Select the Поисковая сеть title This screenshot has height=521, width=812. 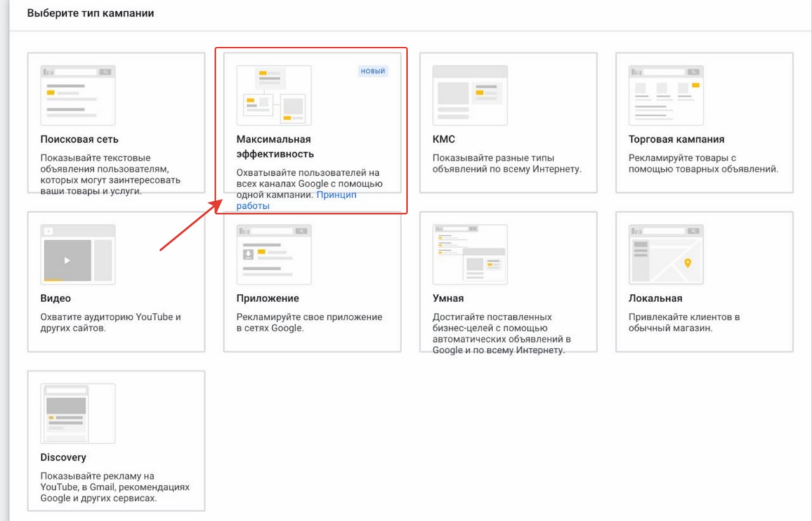coord(79,139)
